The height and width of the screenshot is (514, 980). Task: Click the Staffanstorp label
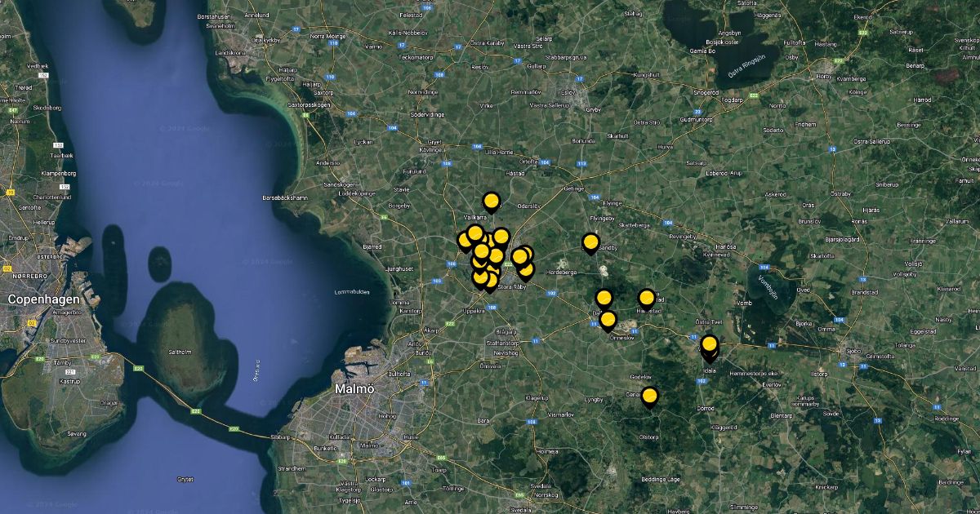(x=503, y=345)
